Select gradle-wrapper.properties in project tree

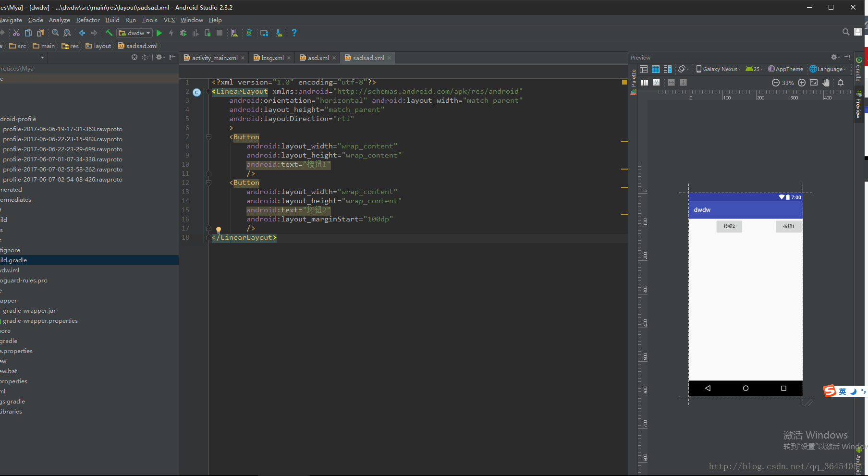pyautogui.click(x=40, y=321)
